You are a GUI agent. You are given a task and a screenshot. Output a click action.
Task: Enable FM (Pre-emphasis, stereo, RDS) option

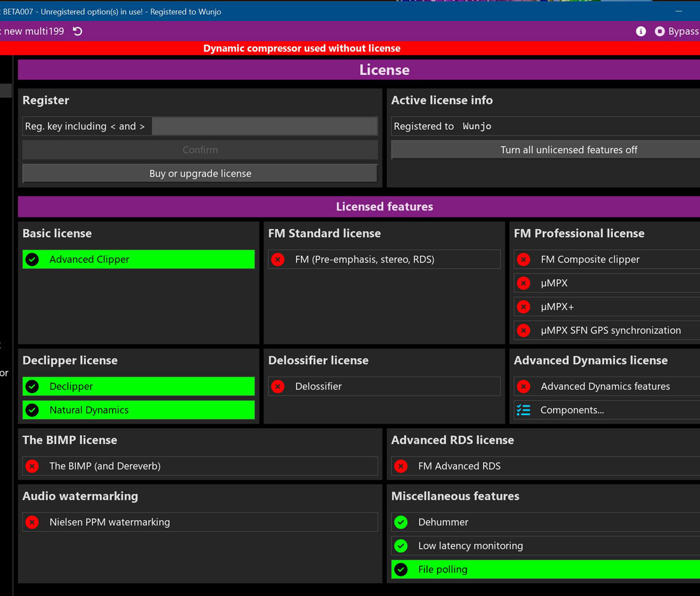click(x=384, y=260)
